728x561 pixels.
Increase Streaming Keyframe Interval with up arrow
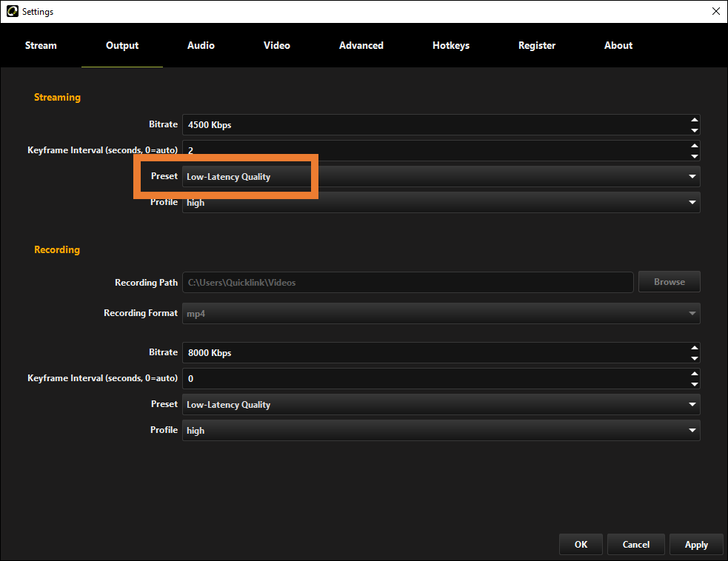(x=694, y=146)
